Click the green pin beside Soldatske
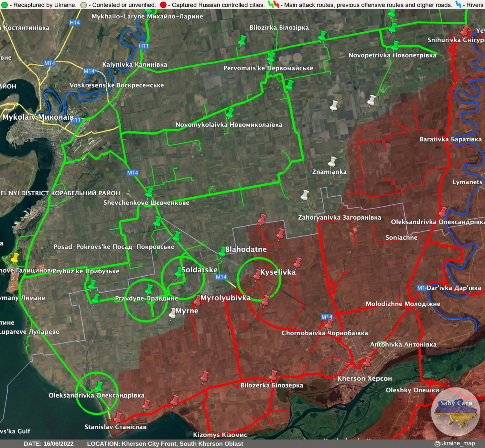 [x=179, y=272]
